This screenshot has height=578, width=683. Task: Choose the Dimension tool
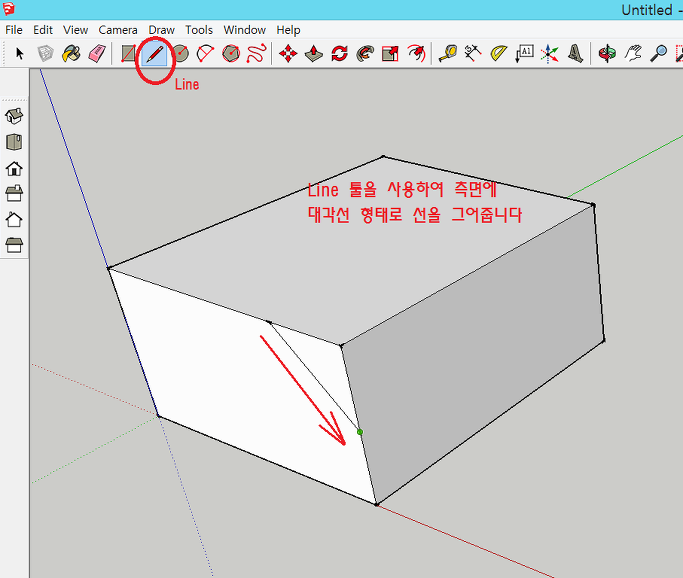pos(473,54)
